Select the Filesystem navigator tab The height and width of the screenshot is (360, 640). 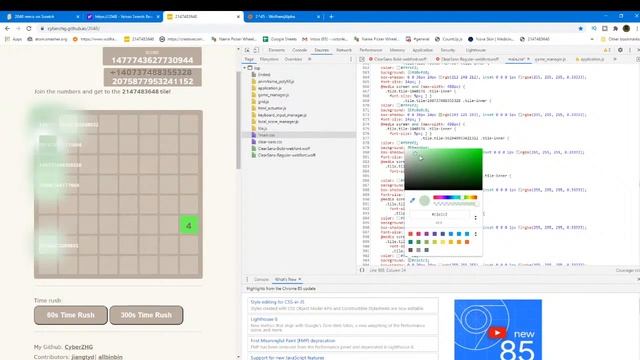(269, 59)
